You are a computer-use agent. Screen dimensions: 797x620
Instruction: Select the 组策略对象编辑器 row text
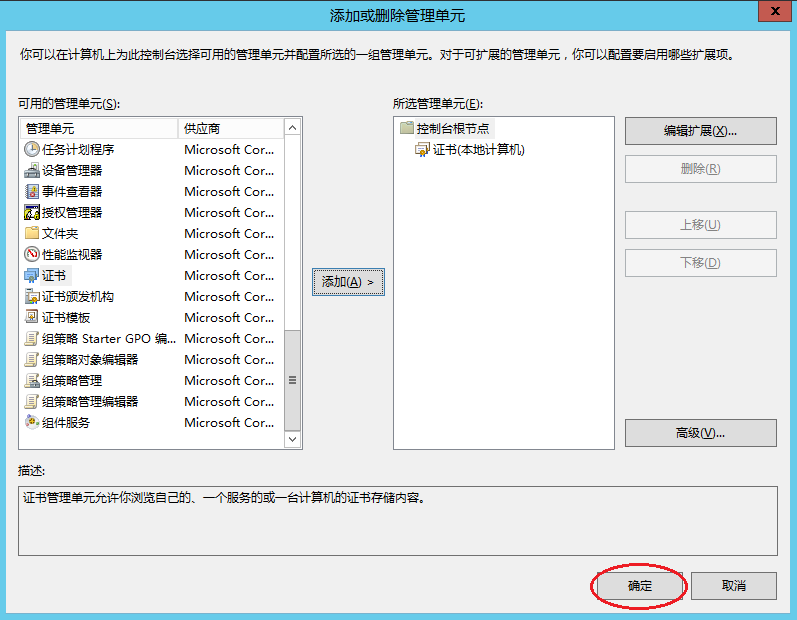tap(90, 359)
